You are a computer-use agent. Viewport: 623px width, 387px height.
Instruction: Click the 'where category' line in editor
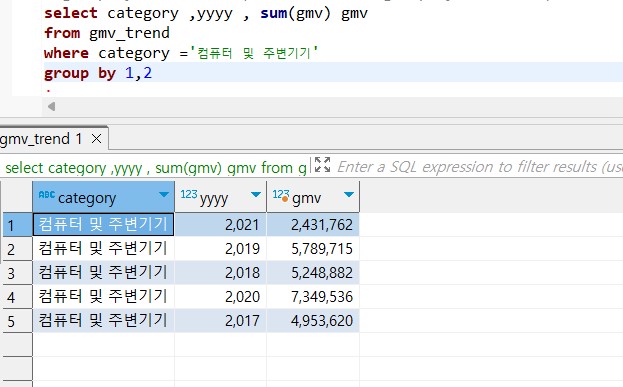point(181,53)
